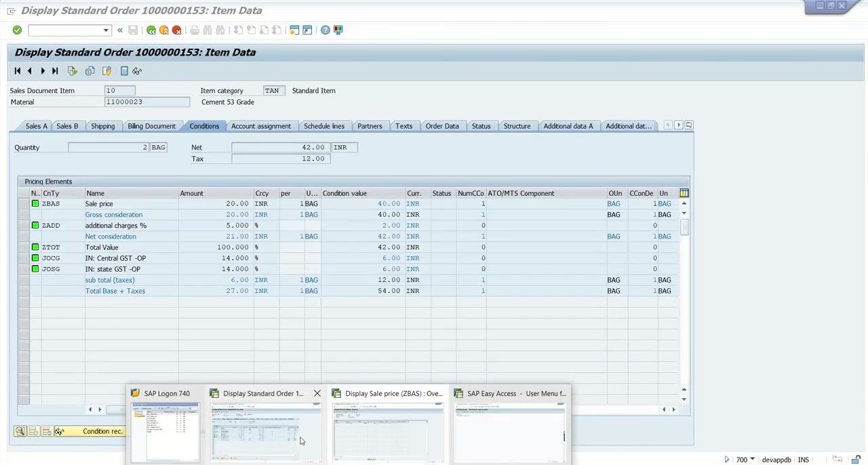Switch to the Shipping tab

tap(103, 126)
